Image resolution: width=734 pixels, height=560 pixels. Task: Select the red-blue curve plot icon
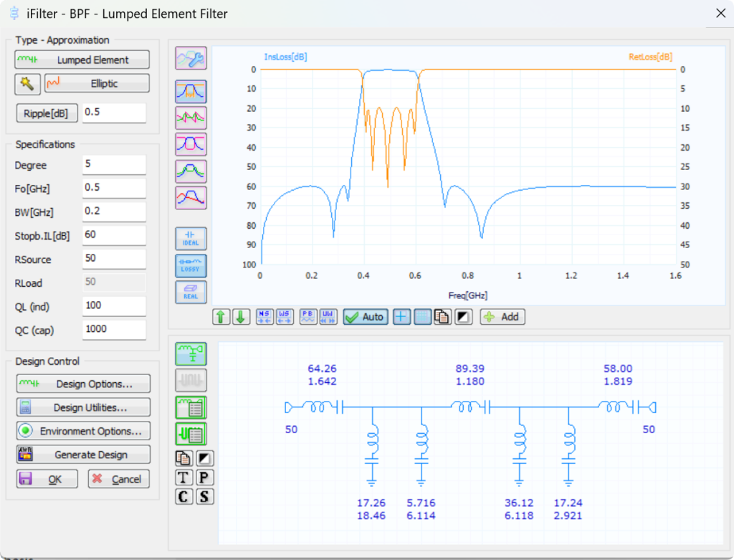[x=191, y=198]
